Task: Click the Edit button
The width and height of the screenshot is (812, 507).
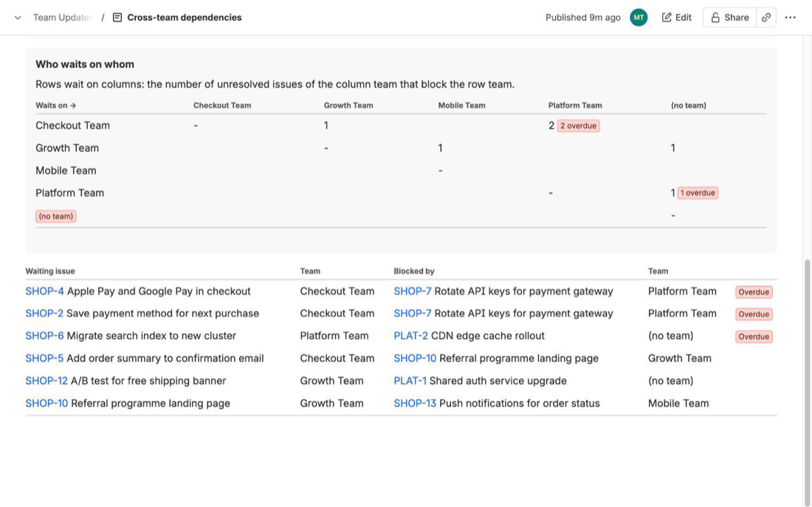Action: (676, 18)
